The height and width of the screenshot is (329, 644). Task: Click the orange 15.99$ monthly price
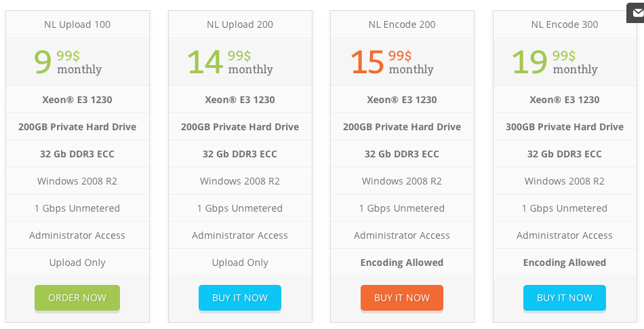click(393, 62)
